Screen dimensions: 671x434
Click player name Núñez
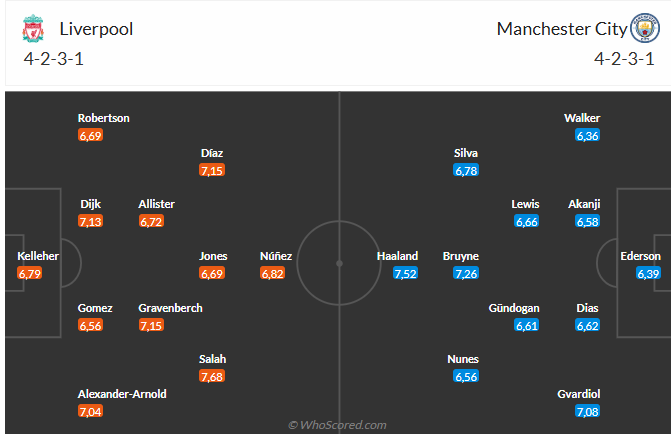[x=276, y=256]
